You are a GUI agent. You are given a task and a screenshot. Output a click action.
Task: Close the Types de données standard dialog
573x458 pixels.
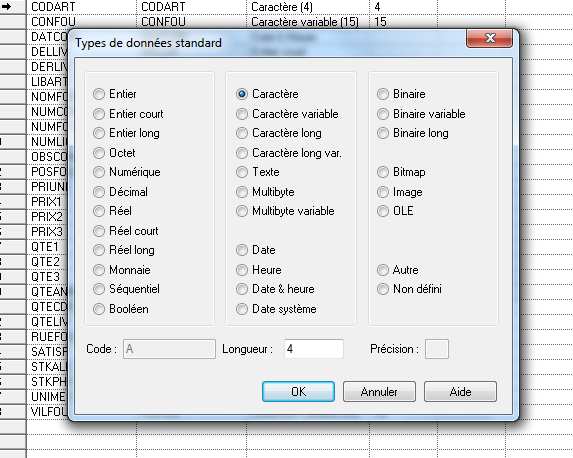[489, 38]
